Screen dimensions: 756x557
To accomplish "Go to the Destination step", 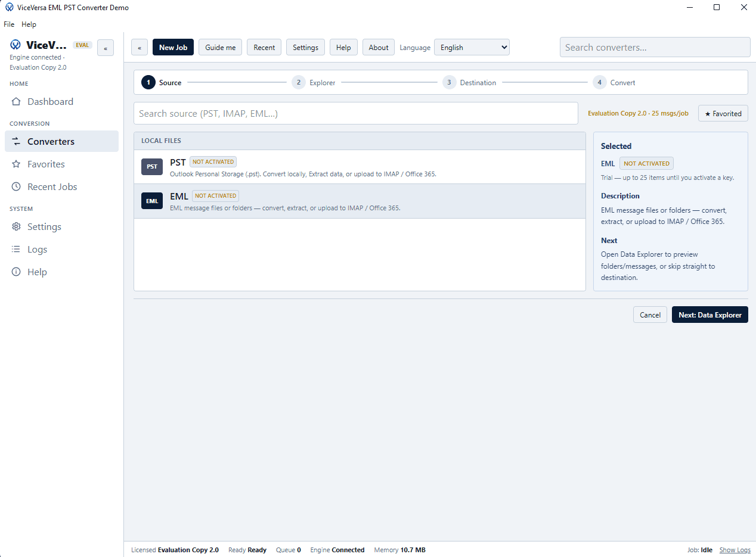I will [x=469, y=83].
